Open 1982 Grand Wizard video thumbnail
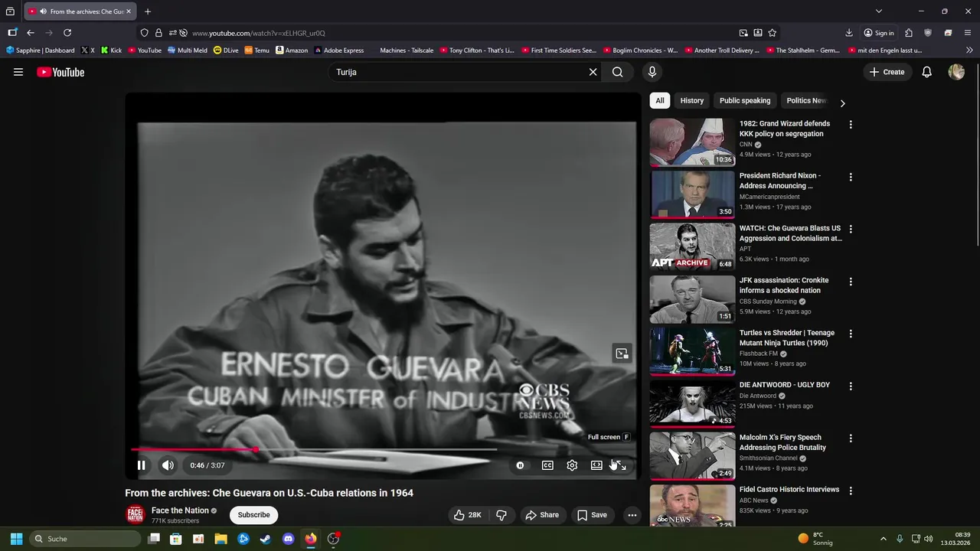 692,142
